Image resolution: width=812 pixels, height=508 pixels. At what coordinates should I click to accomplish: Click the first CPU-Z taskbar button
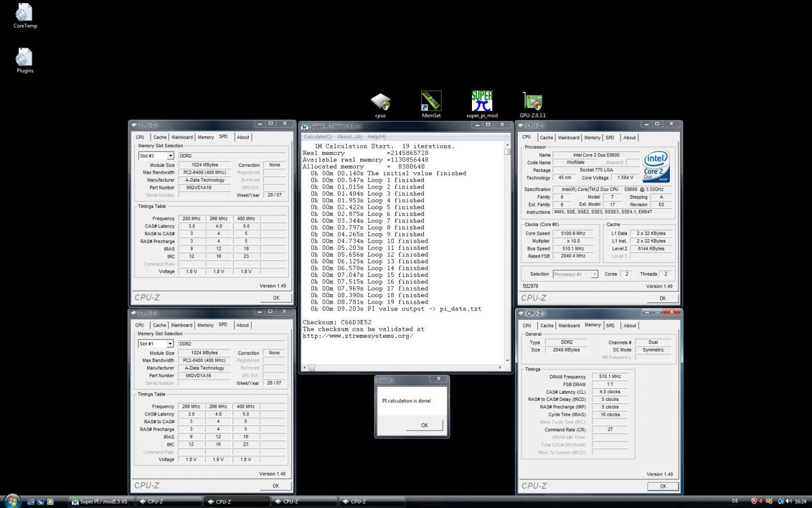168,501
